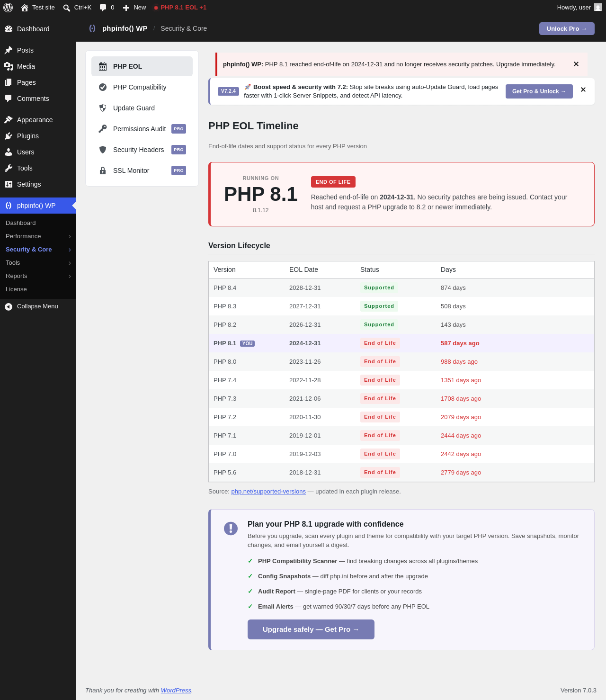Open Pages icon in sidebar
606x700 pixels.
point(9,82)
